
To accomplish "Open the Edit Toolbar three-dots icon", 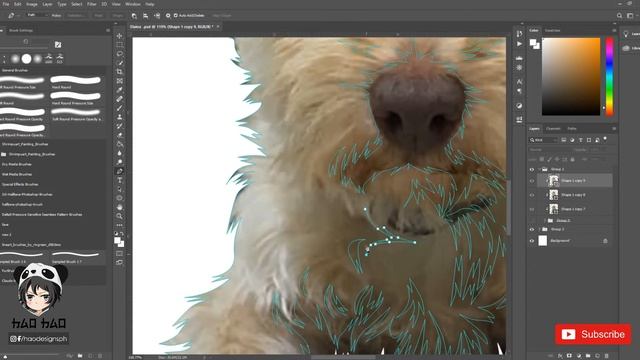I will point(120,225).
